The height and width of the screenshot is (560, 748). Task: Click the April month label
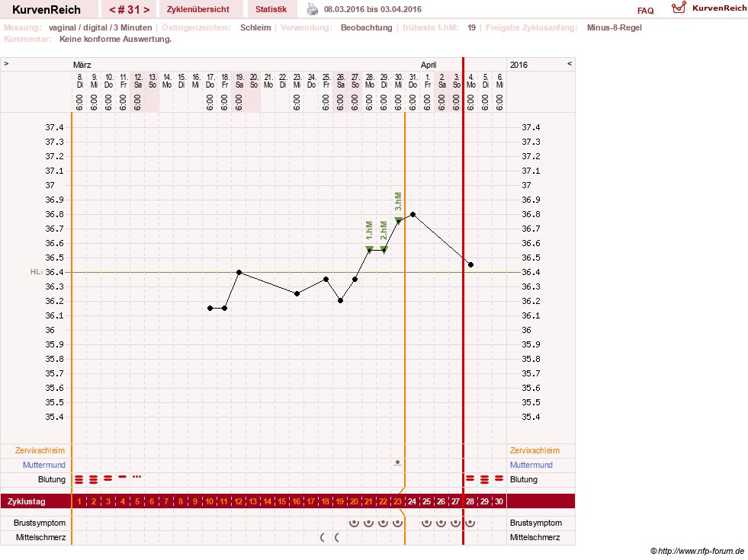pos(429,65)
